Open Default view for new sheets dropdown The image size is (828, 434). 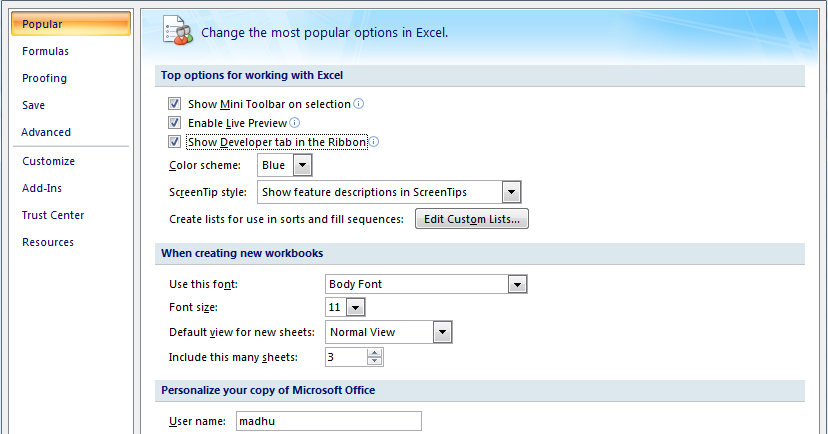coord(443,332)
